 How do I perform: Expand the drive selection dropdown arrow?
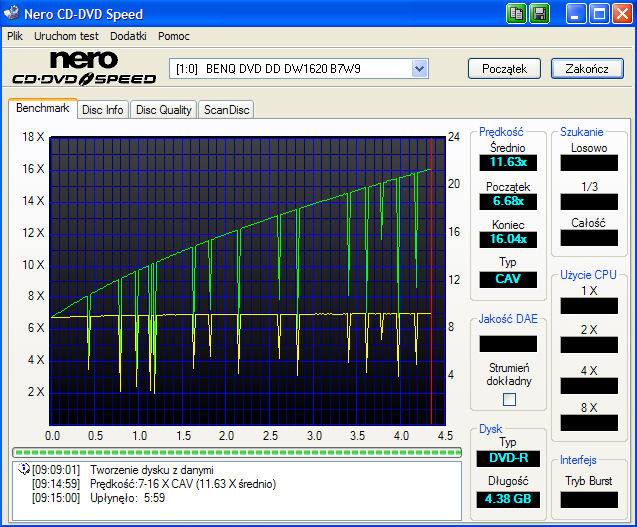[x=419, y=69]
